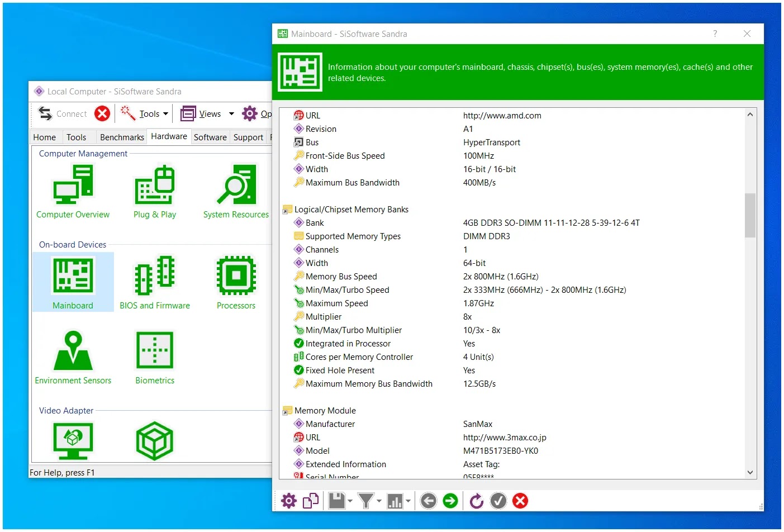The width and height of the screenshot is (784, 532).
Task: Select the Maximum Memory Bus Bandwidth row
Action: click(512, 384)
